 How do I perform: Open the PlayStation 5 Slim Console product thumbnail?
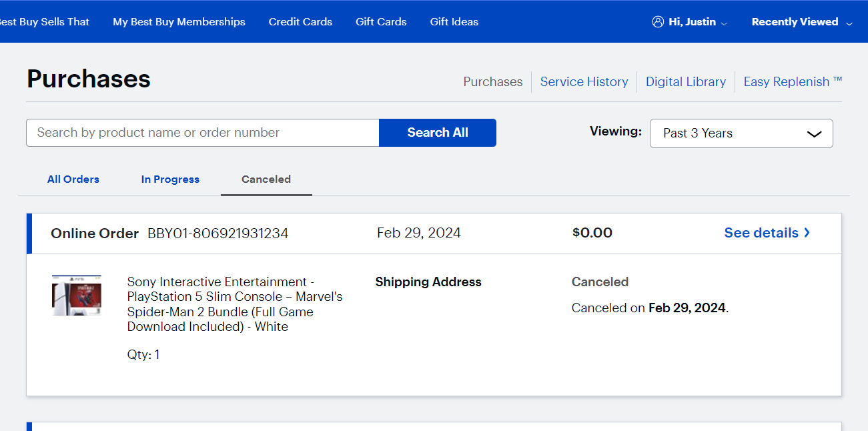coord(77,295)
